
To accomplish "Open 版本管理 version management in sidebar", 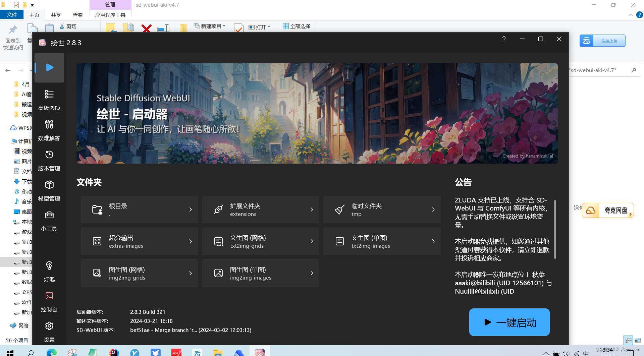I will pos(49,160).
